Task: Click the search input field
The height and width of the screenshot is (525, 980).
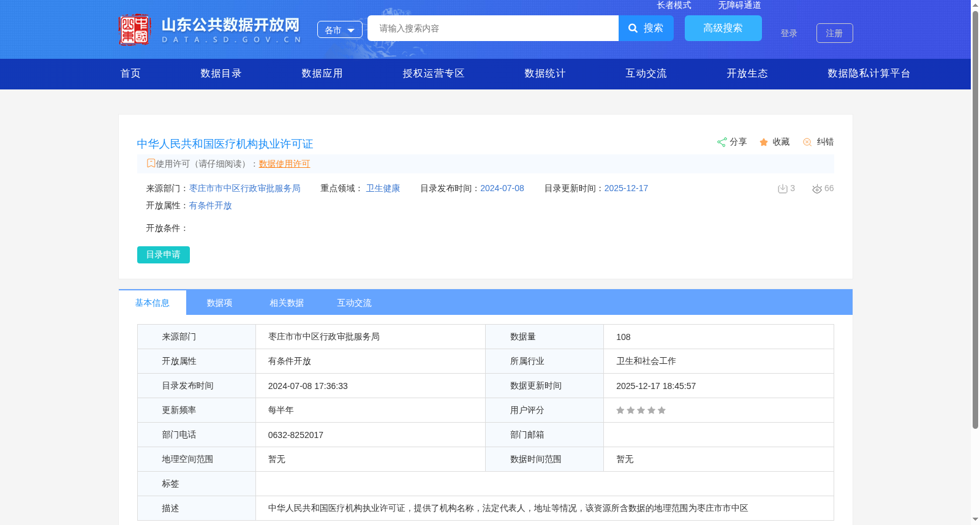Action: click(x=493, y=28)
